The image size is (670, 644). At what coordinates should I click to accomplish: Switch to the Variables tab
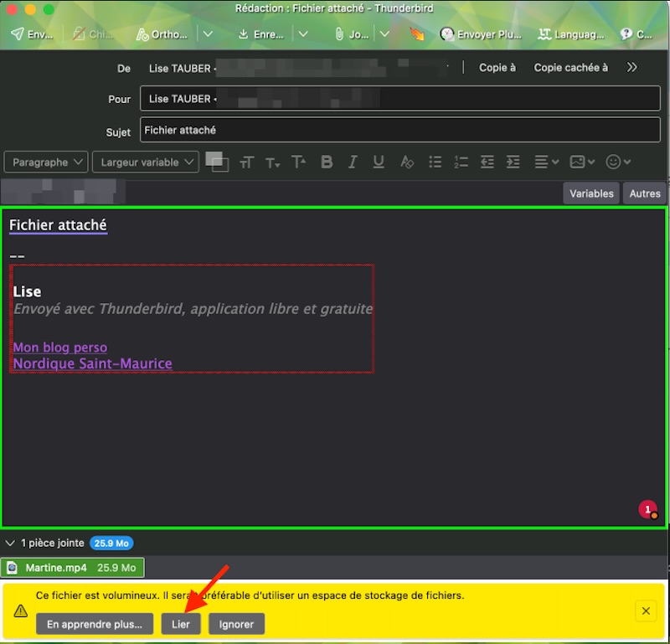591,193
